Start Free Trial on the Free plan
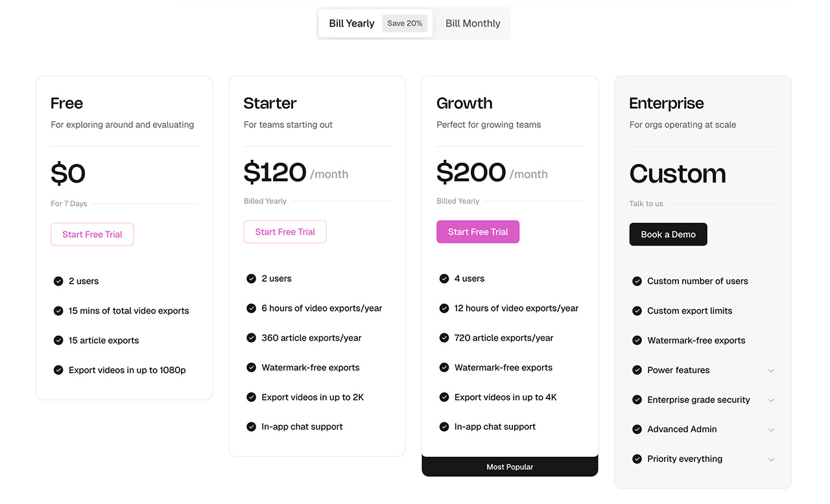Image resolution: width=830 pixels, height=504 pixels. click(x=92, y=235)
